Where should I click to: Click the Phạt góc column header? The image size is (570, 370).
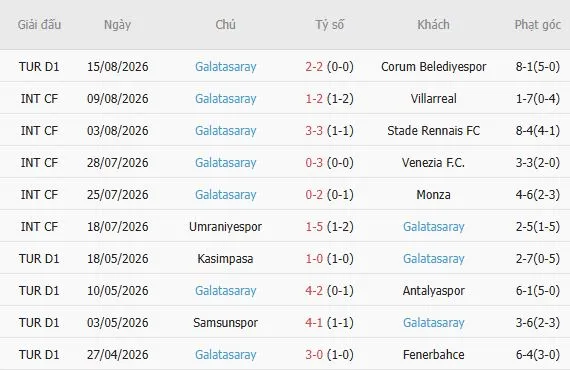tap(538, 25)
